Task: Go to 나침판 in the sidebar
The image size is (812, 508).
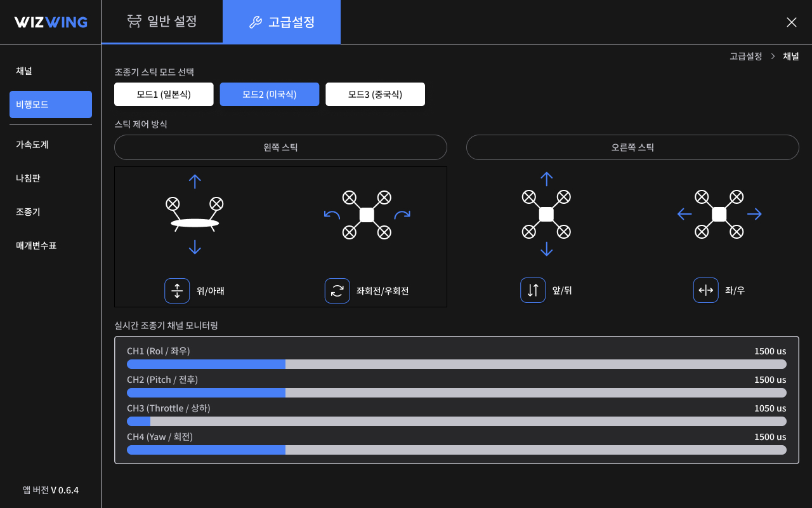Action: (51, 178)
